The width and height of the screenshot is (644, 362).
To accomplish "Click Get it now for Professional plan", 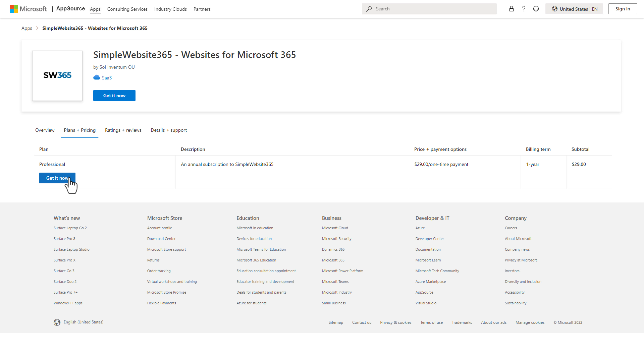I will tap(57, 178).
